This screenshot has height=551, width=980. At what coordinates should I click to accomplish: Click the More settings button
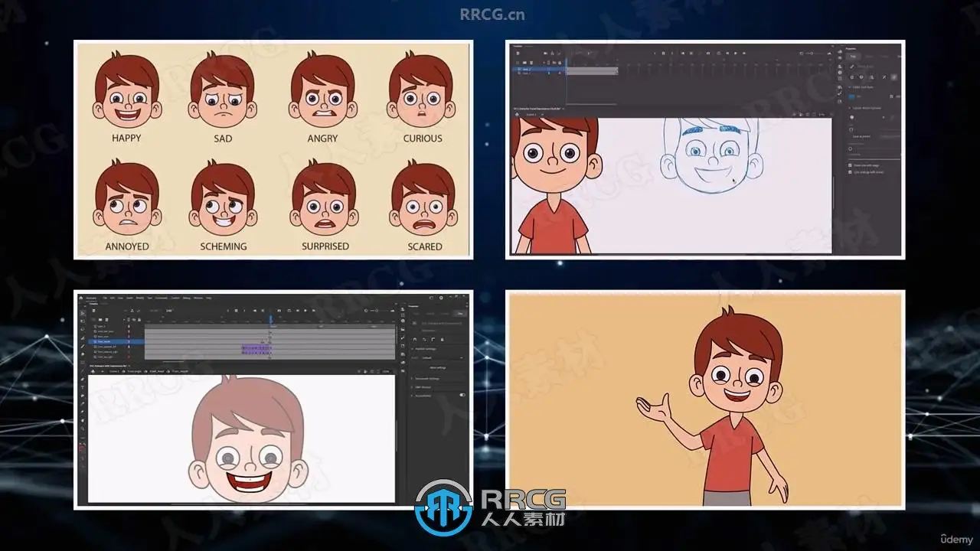coord(438,368)
